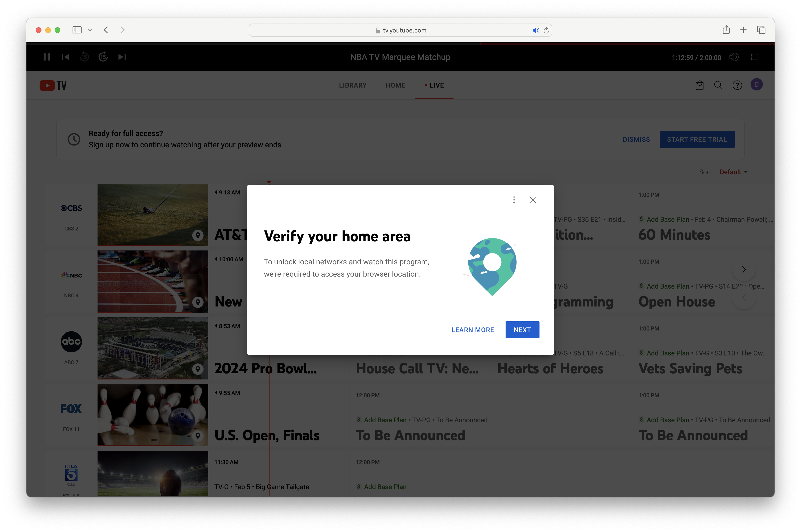
Task: Mute the player volume speaker icon
Action: [734, 57]
